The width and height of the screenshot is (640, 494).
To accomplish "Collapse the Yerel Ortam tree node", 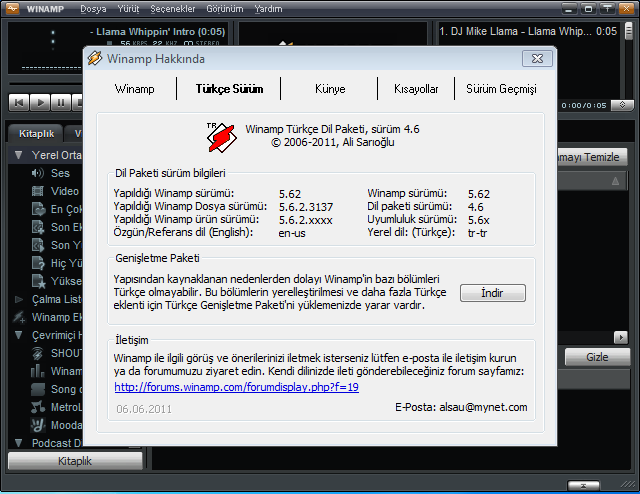I will pos(18,155).
